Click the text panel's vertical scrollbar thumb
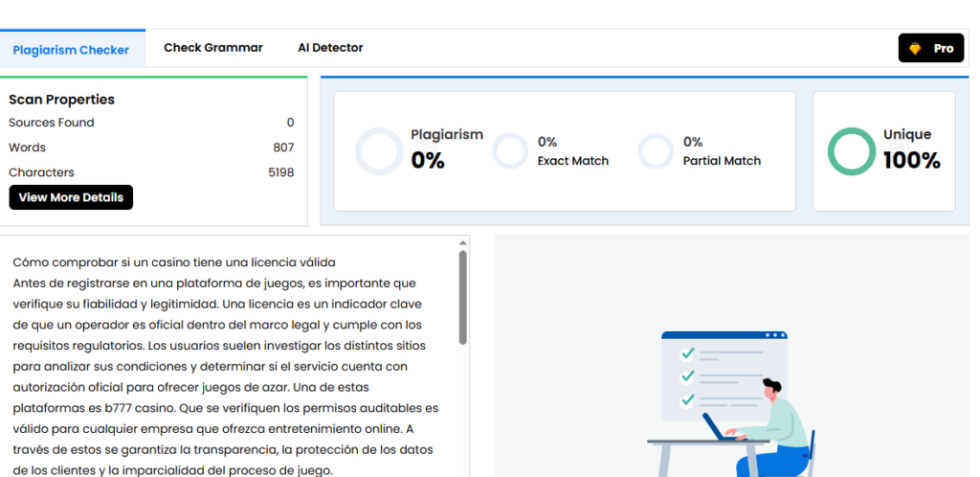 click(463, 297)
